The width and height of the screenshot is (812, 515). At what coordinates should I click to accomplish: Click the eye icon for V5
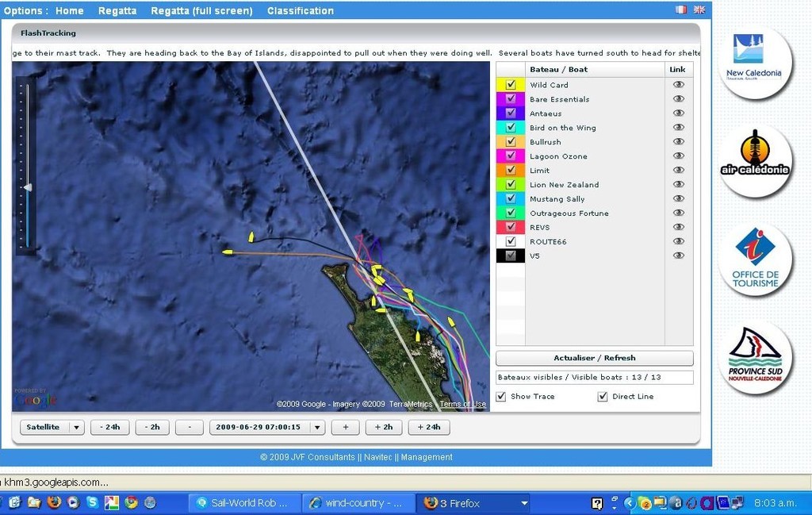click(x=679, y=256)
